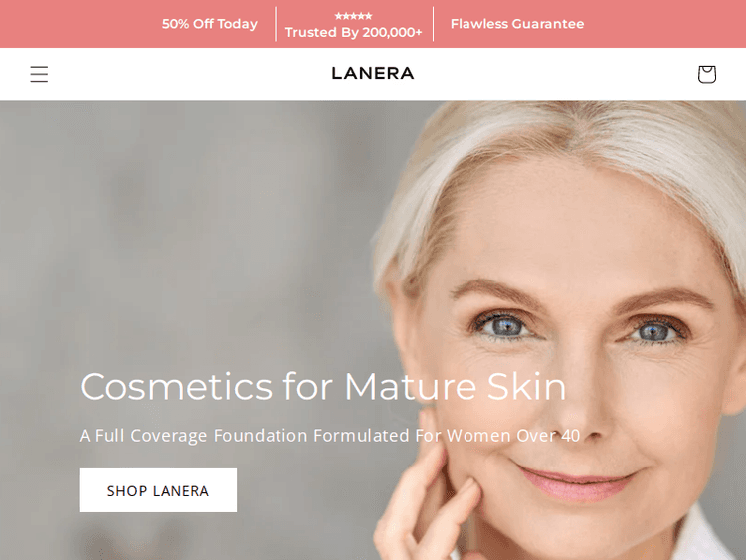Click the divider left of Trusted By

[276, 24]
